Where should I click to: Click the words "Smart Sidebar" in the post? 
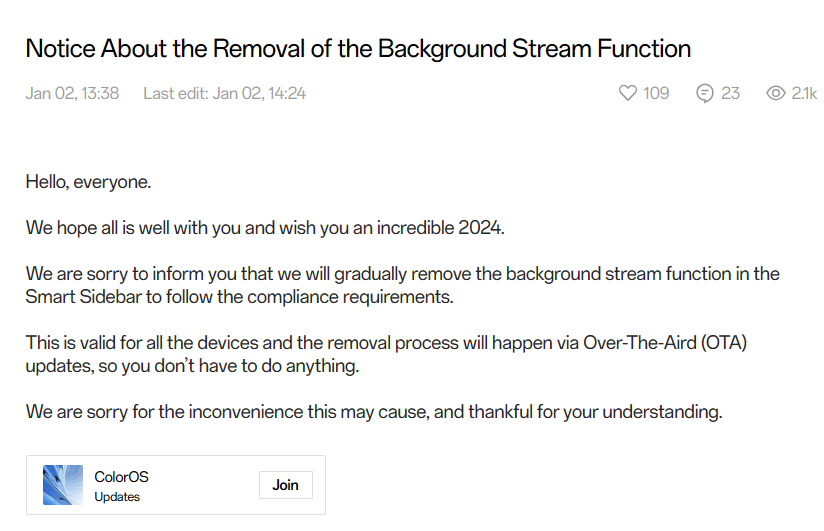[x=76, y=297]
